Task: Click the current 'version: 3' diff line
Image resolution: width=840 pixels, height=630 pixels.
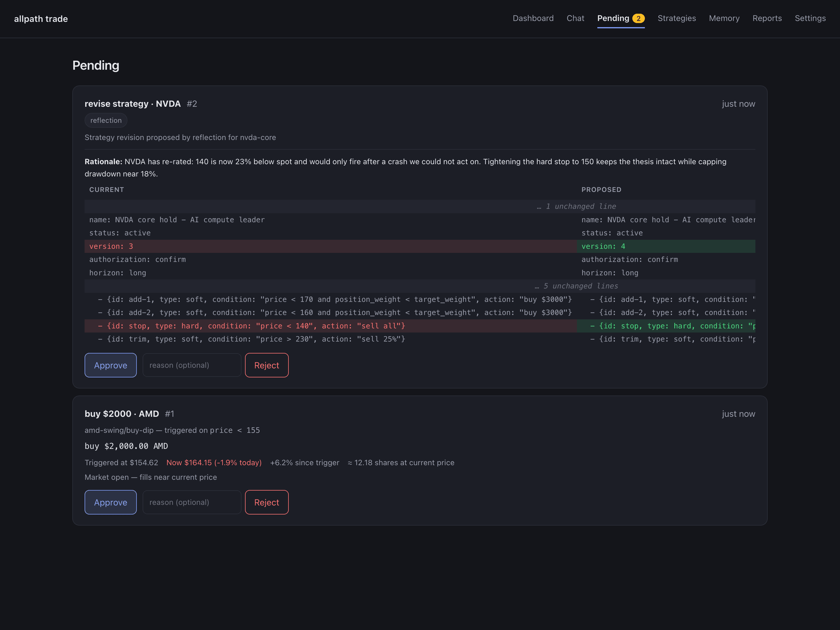Action: point(331,246)
